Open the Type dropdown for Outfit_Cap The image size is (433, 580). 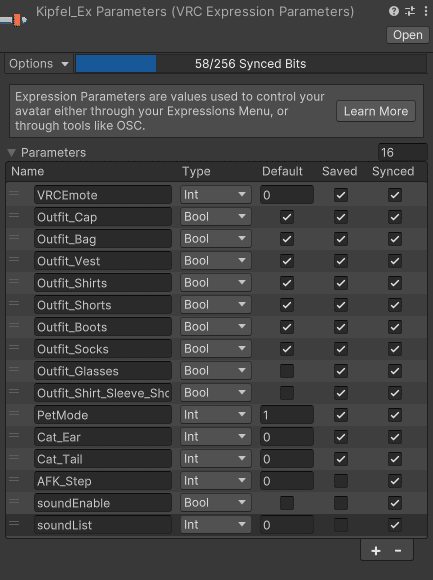(x=216, y=217)
